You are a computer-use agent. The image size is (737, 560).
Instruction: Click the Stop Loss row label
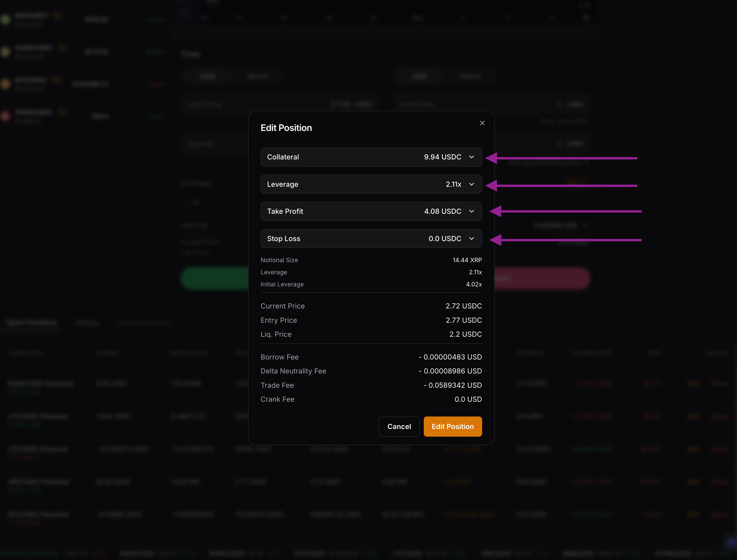click(x=284, y=239)
